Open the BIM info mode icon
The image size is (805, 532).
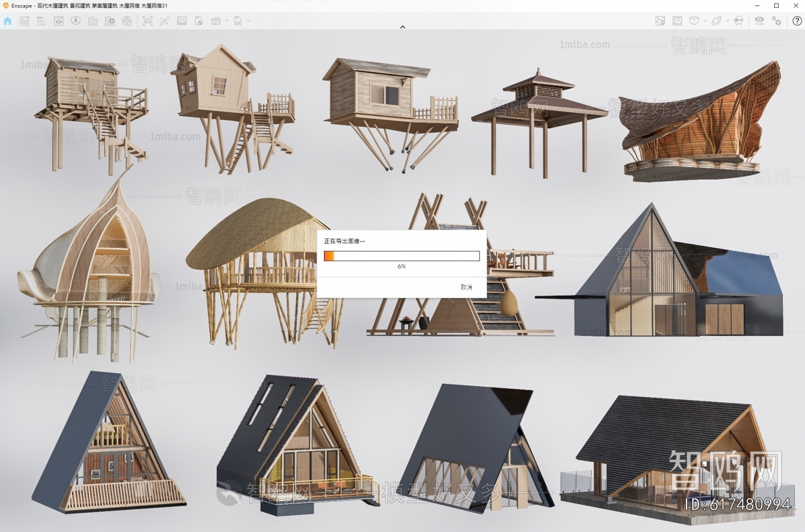tap(41, 21)
